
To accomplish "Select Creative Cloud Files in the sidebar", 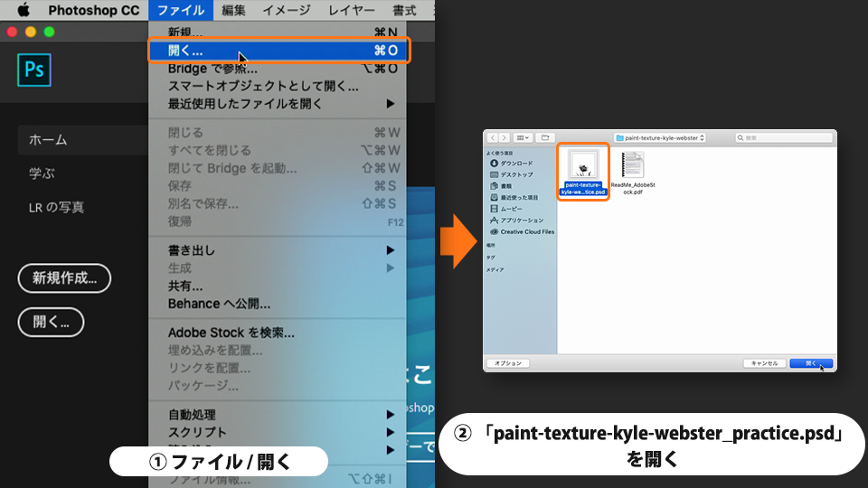I will click(x=522, y=232).
